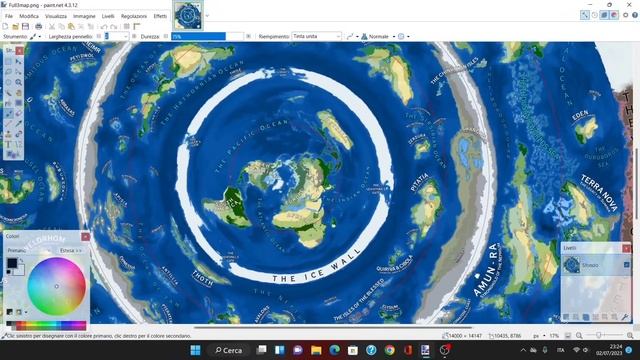Image resolution: width=640 pixels, height=360 pixels.
Task: Toggle Sfondo layer visibility checkbox
Action: pyautogui.click(x=627, y=265)
